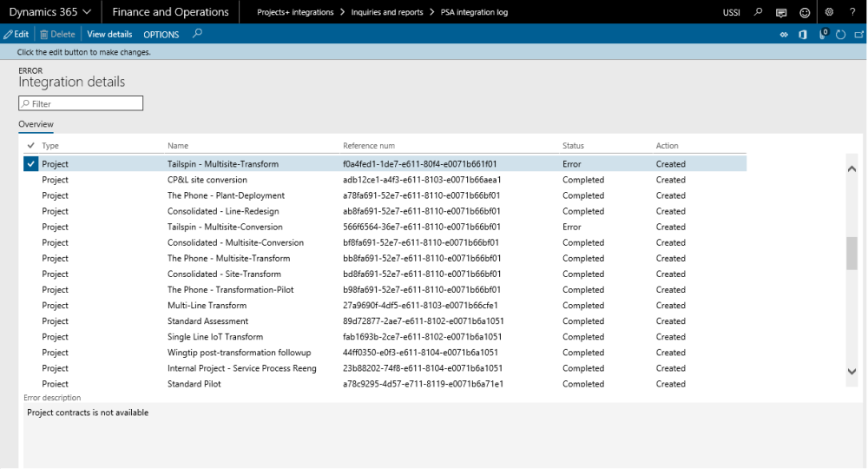This screenshot has height=469, width=868.
Task: Click reference f0a4fed1-1de7-e611-80f4-e0071b661f01
Action: pos(419,164)
